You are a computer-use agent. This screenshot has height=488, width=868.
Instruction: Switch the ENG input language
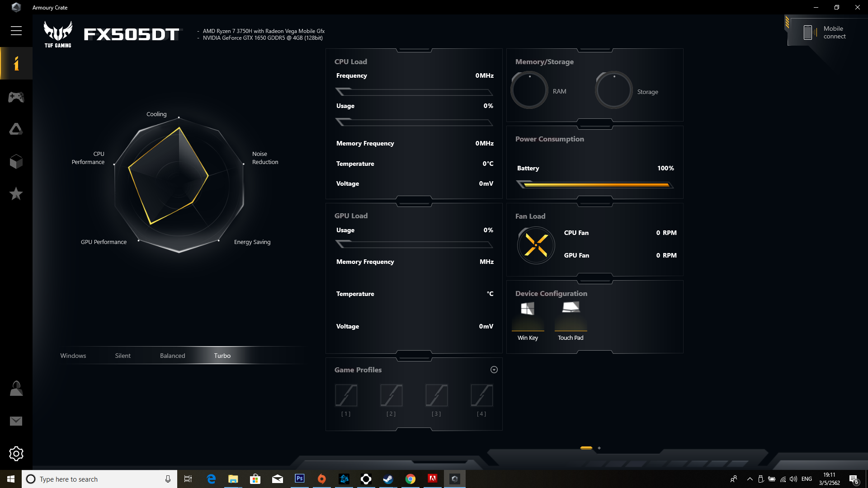tap(807, 479)
